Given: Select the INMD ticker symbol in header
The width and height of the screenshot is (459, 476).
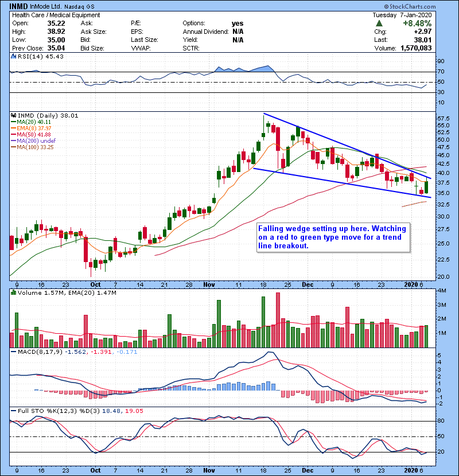Looking at the screenshot, I should tap(19, 6).
